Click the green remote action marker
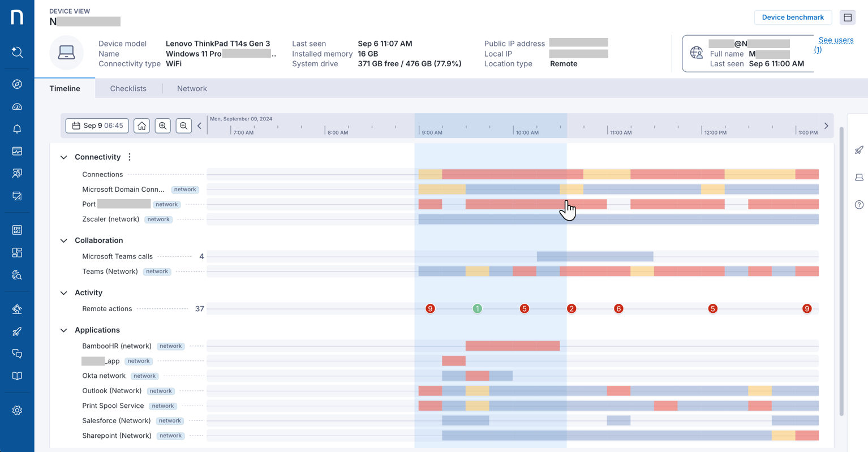The image size is (868, 452). pos(477,309)
